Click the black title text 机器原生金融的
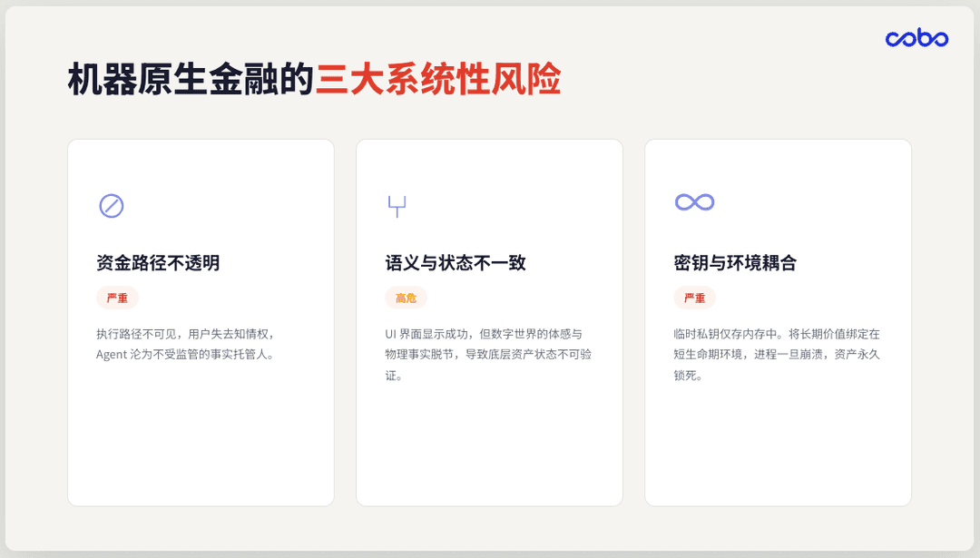980x558 pixels. 191,80
